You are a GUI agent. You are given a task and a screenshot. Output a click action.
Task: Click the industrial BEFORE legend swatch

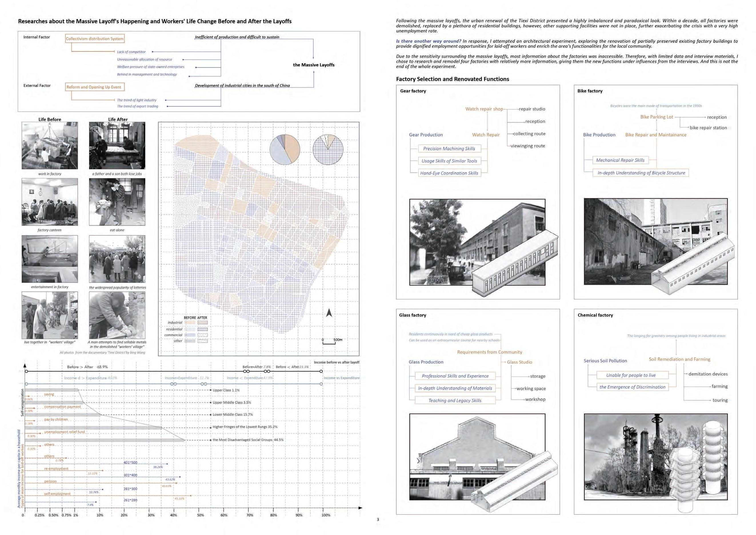point(190,323)
